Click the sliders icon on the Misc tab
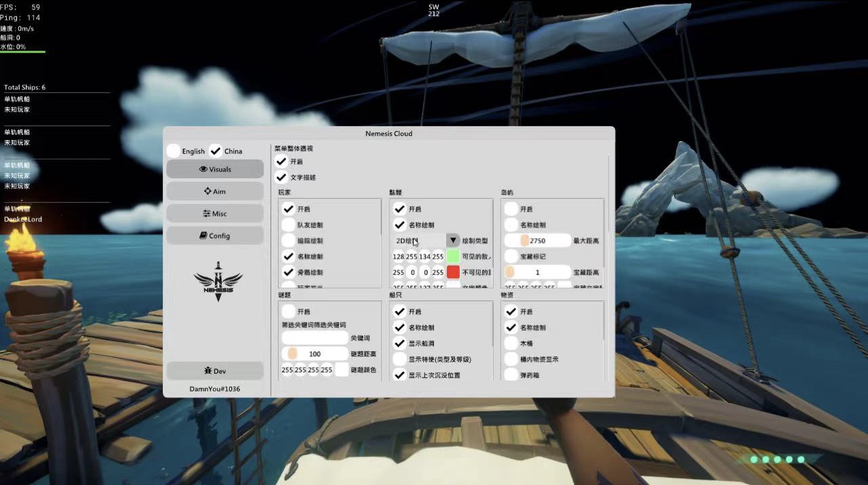This screenshot has width=868, height=485. [x=206, y=214]
